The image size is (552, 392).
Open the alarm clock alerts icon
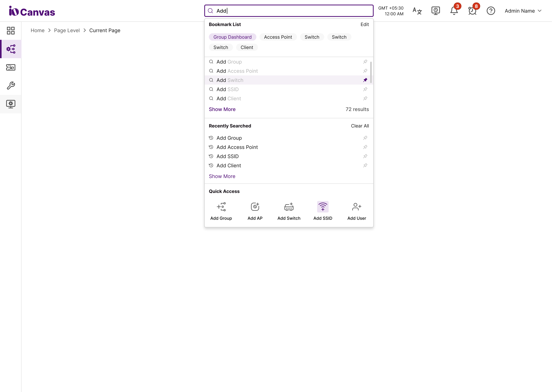pos(472,11)
